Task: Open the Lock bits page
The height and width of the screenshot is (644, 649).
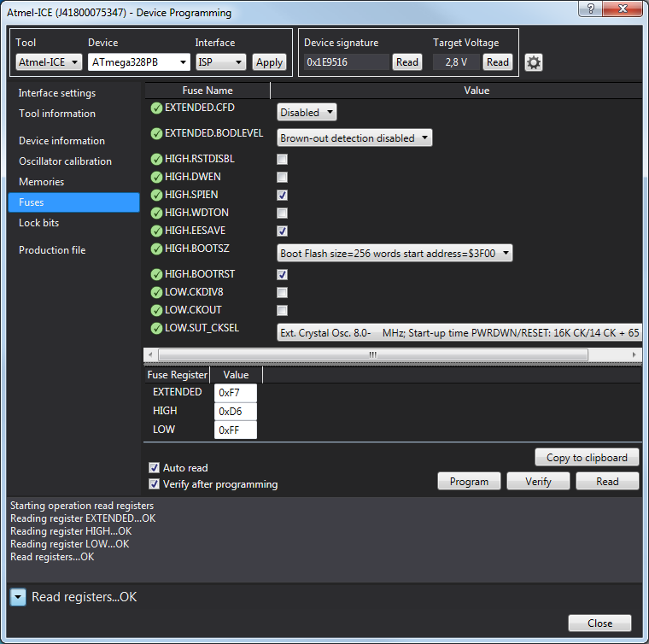Action: (39, 223)
